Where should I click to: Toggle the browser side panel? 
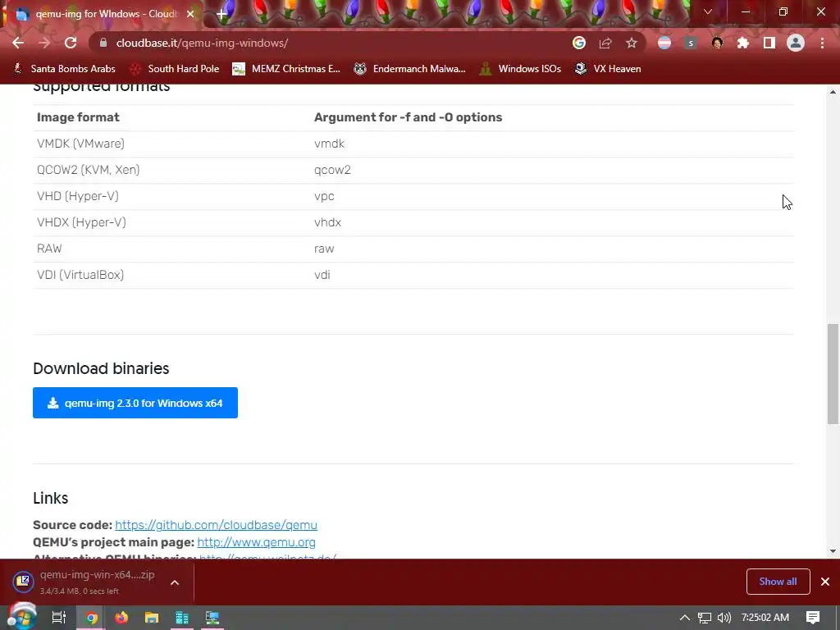(769, 43)
